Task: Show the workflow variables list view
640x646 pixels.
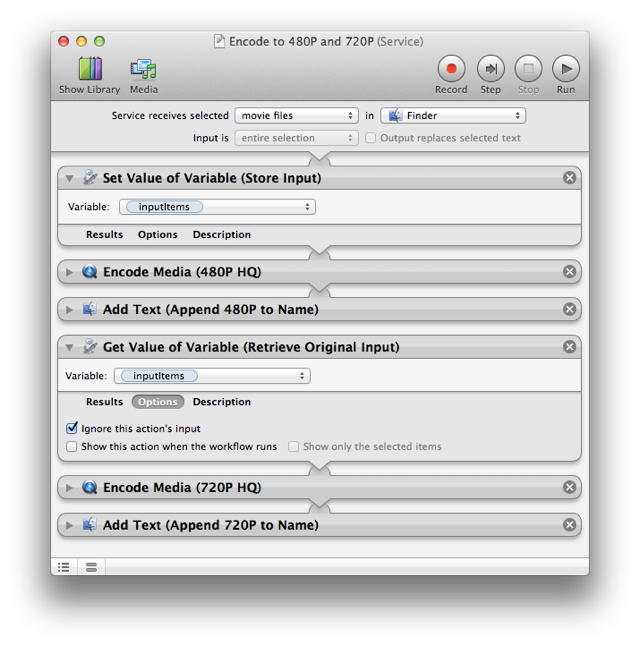Action: coord(91,567)
